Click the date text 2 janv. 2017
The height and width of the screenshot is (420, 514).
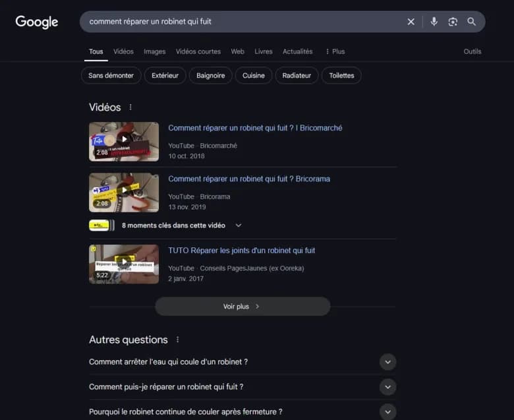click(186, 279)
